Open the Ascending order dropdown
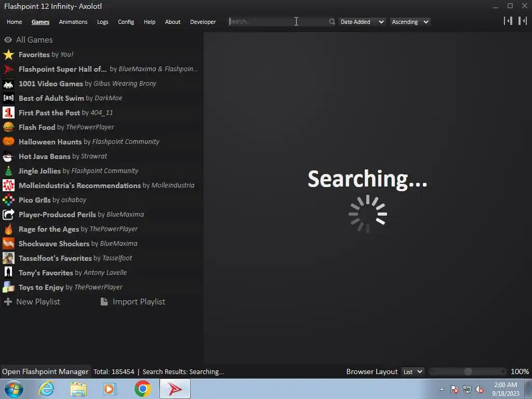 pyautogui.click(x=410, y=22)
